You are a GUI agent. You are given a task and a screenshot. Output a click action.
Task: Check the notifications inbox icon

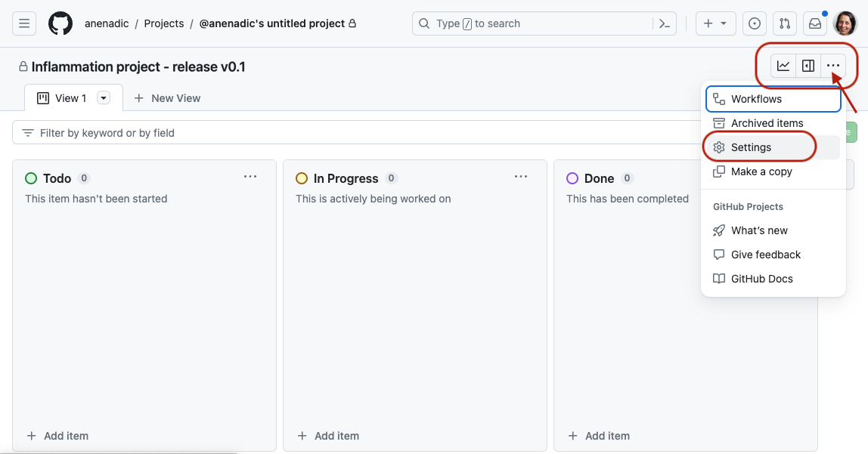coord(814,23)
